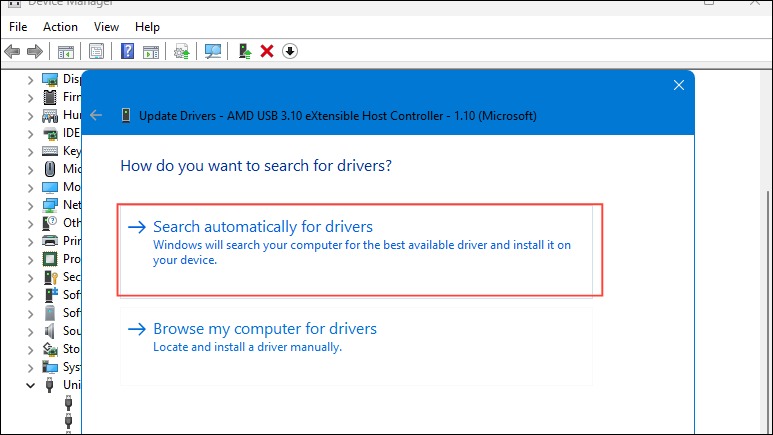Click the Forward arrow toolbar icon
Viewport: 773px width, 435px height.
pos(35,51)
